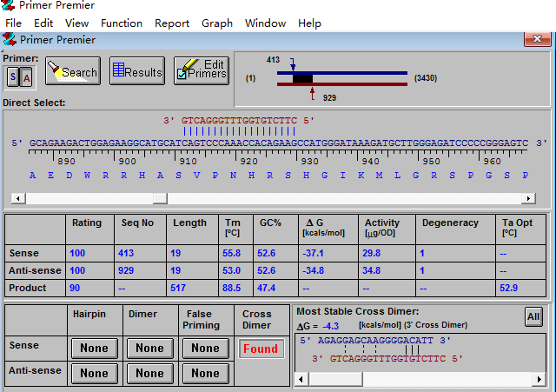Open the Edit Primers window
Image resolution: width=556 pixels, height=392 pixels.
[x=201, y=71]
